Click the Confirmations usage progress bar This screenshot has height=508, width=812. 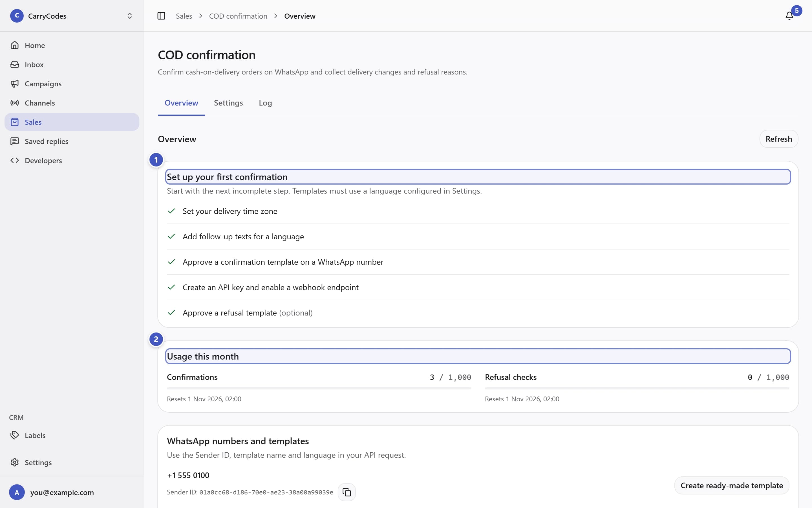(x=319, y=388)
